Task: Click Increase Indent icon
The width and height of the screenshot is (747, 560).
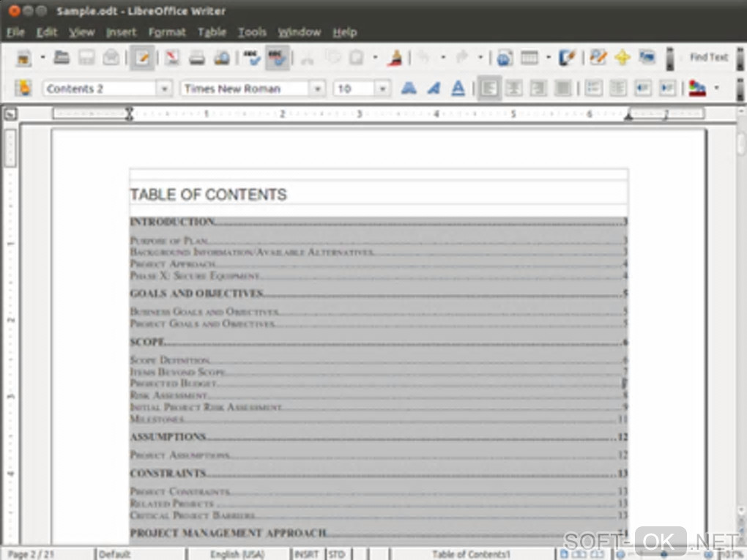Action: pyautogui.click(x=667, y=88)
